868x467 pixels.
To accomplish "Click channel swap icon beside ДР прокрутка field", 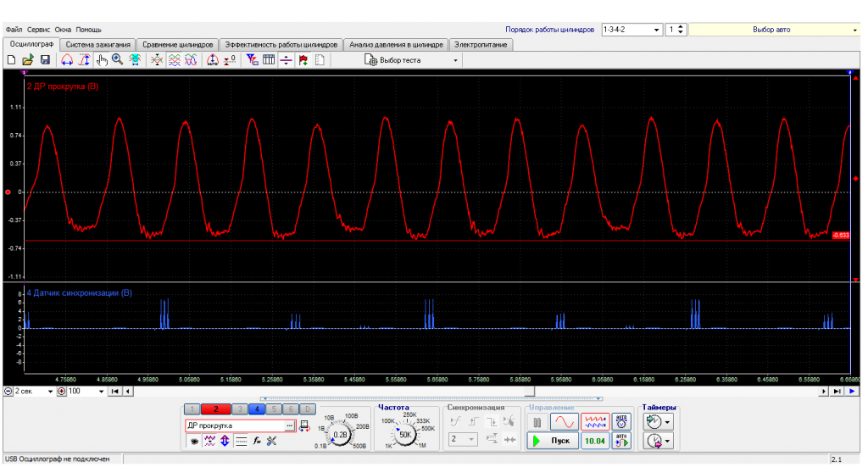I will point(304,425).
